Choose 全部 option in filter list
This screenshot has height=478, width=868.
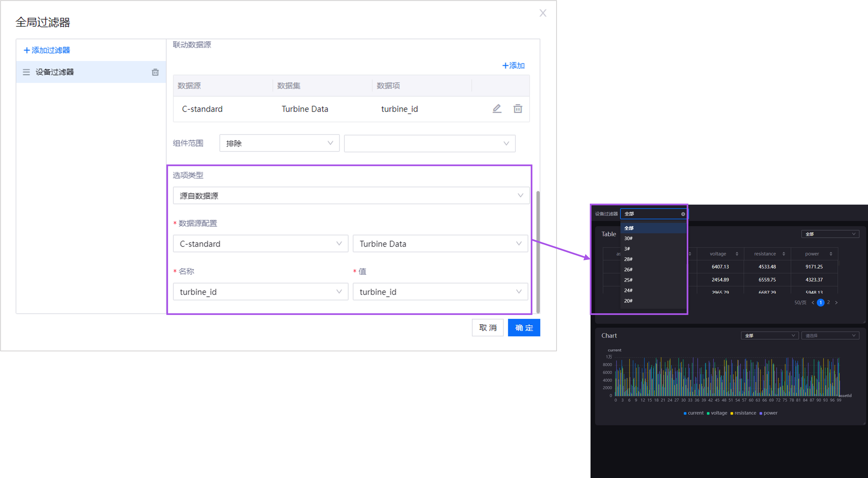(629, 228)
